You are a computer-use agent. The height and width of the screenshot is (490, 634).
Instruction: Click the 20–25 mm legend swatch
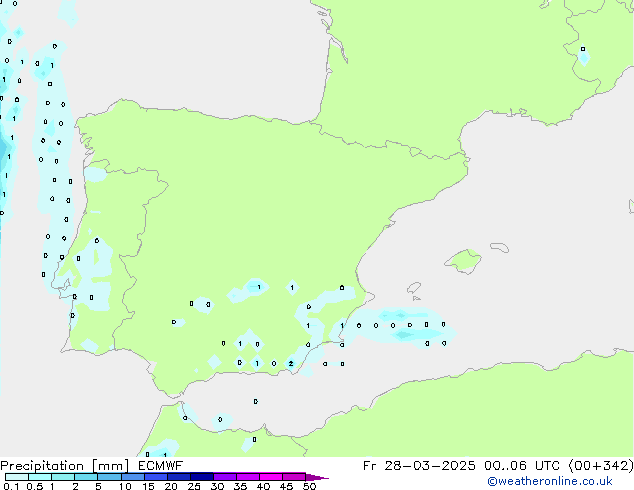click(178, 477)
